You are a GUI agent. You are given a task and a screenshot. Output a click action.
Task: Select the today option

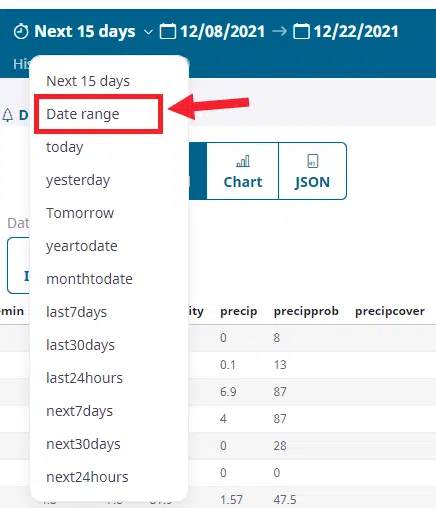65,147
